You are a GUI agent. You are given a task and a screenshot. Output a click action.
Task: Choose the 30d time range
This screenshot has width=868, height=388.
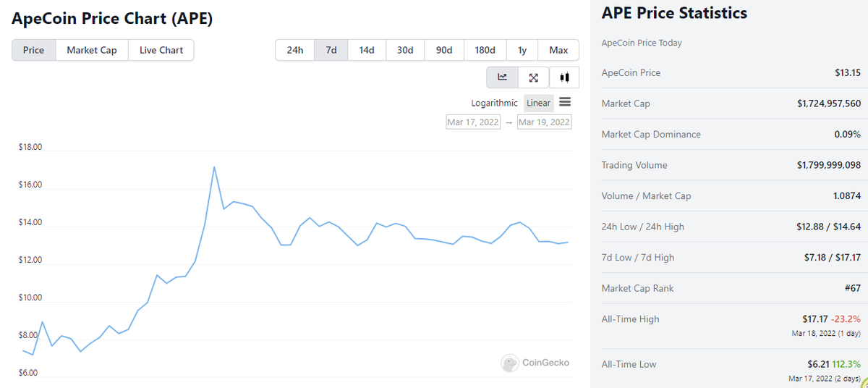point(405,50)
